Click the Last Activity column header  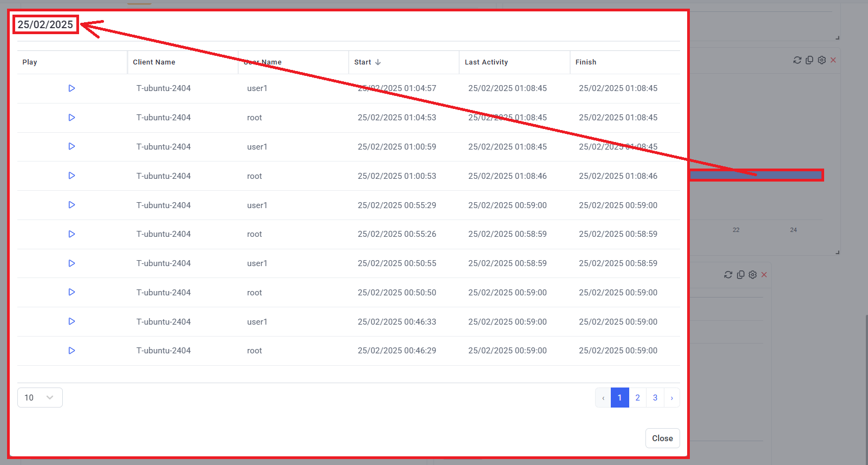click(486, 62)
